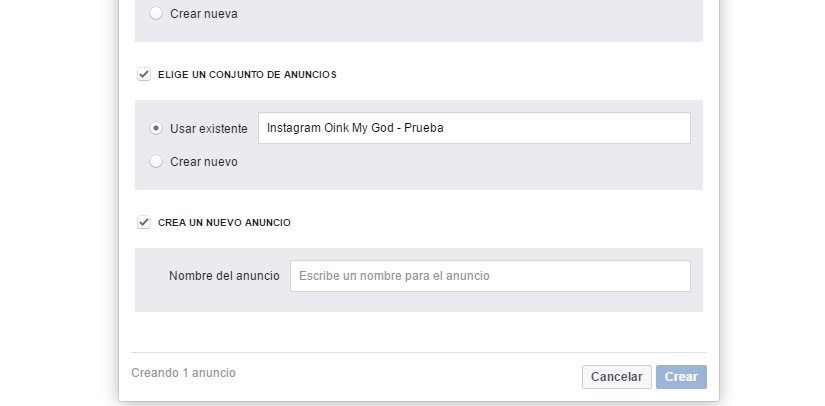Image resolution: width=825 pixels, height=406 pixels.
Task: Select the "Crear nuevo" radio button
Action: (x=156, y=161)
